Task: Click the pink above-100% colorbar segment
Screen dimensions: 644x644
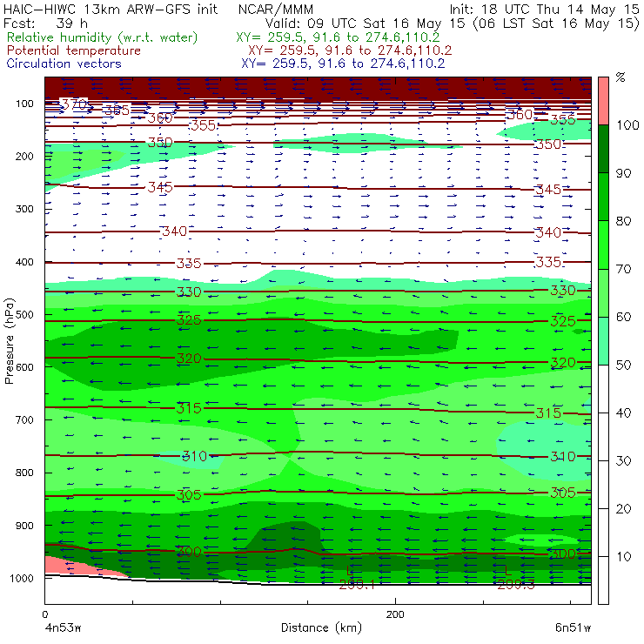Action: 603,101
